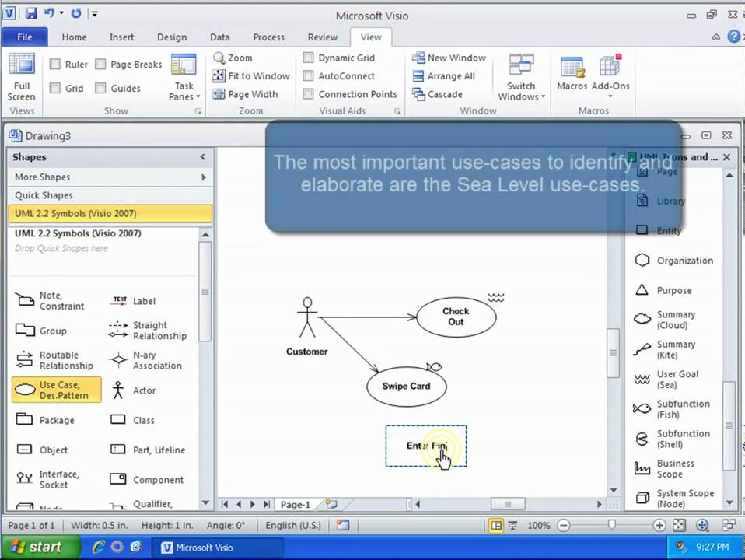Screen dimensions: 745x560
Task: Open the Show group dialog launcher
Action: (x=198, y=111)
